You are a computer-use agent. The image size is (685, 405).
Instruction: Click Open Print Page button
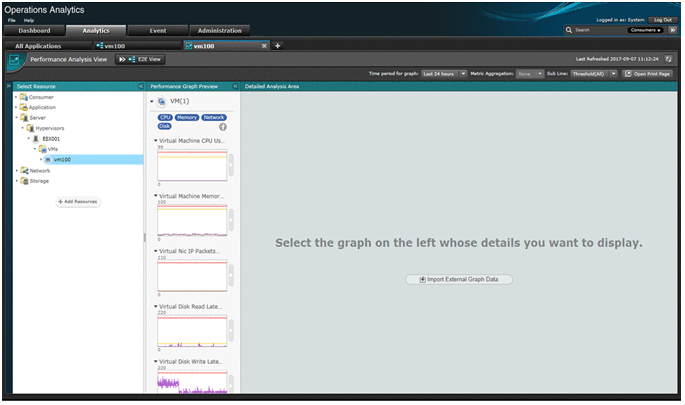[x=648, y=74]
